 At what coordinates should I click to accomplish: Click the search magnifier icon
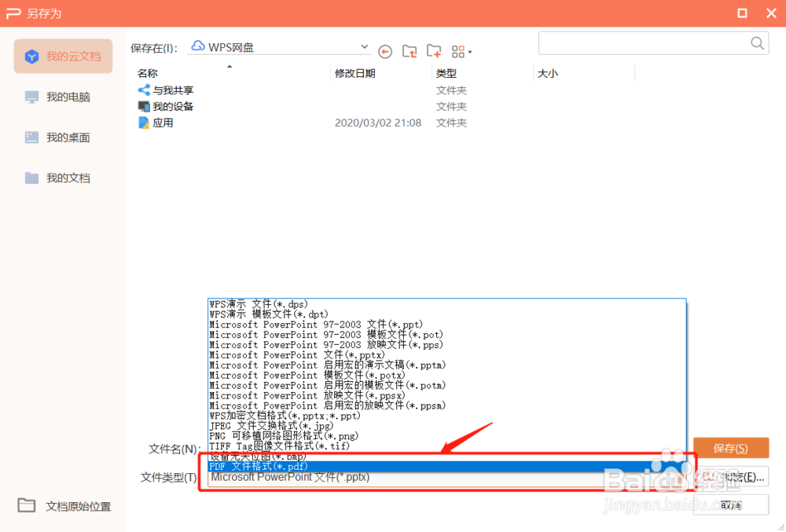click(755, 43)
